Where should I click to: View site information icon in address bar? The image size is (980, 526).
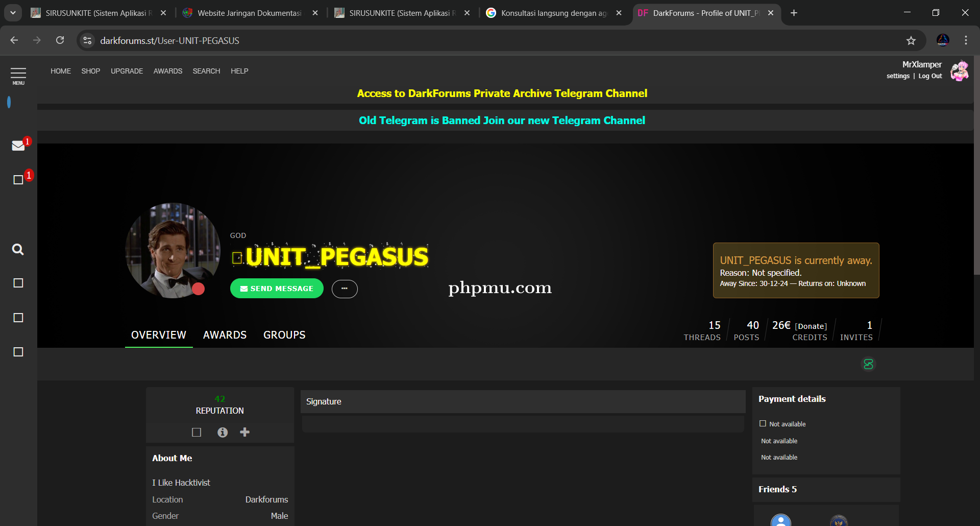point(88,40)
